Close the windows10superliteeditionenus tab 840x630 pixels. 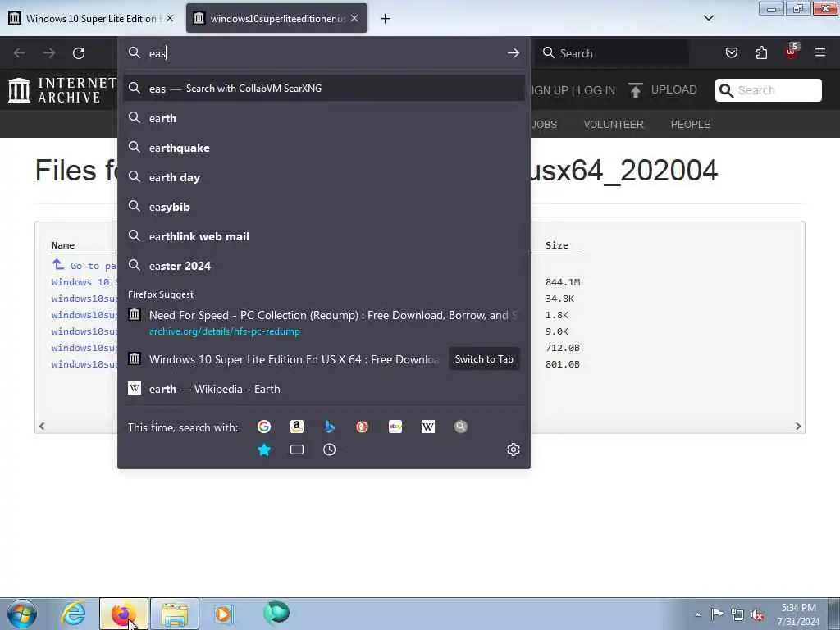pyautogui.click(x=354, y=18)
